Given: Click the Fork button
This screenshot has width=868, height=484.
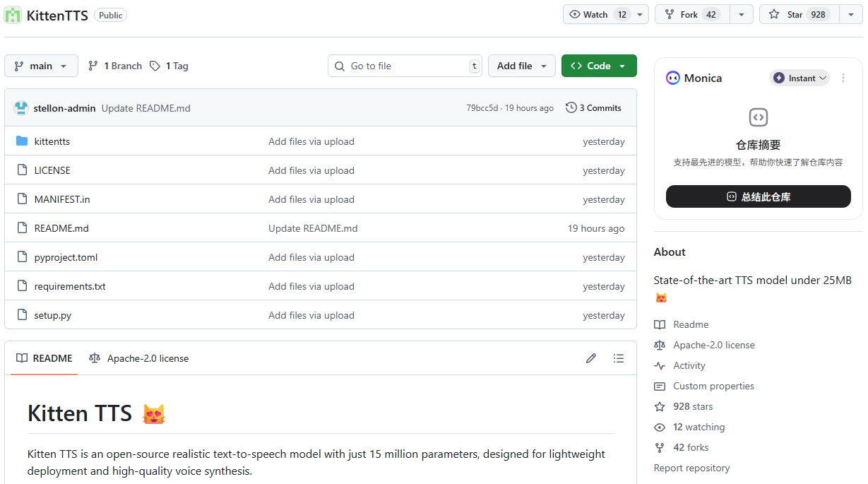Looking at the screenshot, I should pos(693,14).
